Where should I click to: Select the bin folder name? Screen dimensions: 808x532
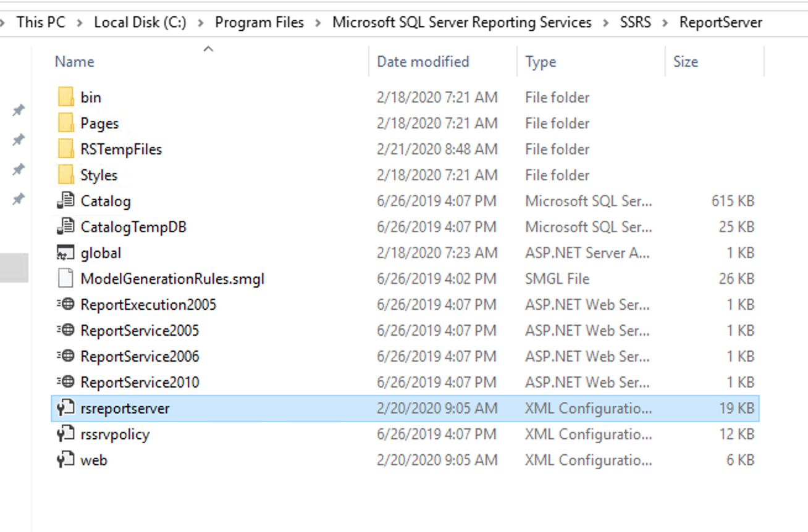click(91, 98)
